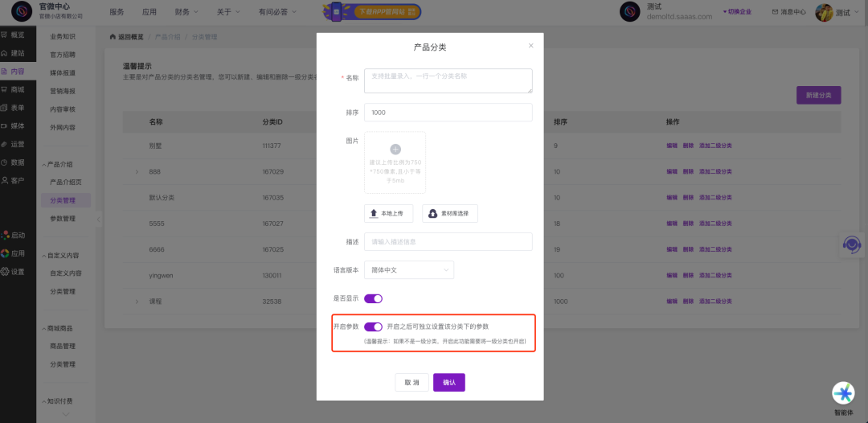Close the 产品分类 dialog with the X
The width and height of the screenshot is (868, 423).
(x=531, y=46)
